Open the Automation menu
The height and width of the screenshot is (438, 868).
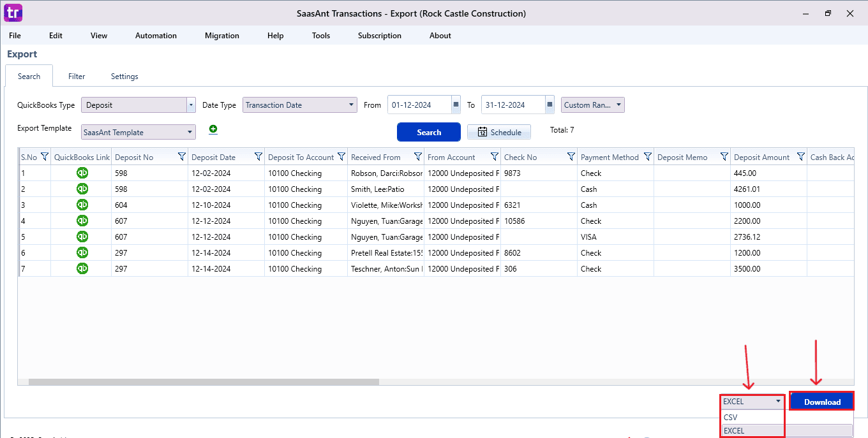pyautogui.click(x=156, y=36)
